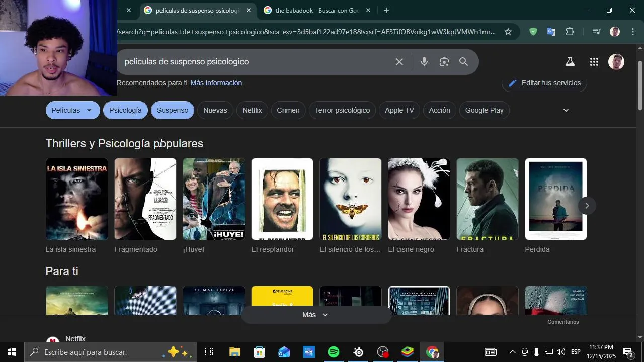This screenshot has height=362, width=644.
Task: Open ¡Huye! movie poster
Action: tap(214, 199)
